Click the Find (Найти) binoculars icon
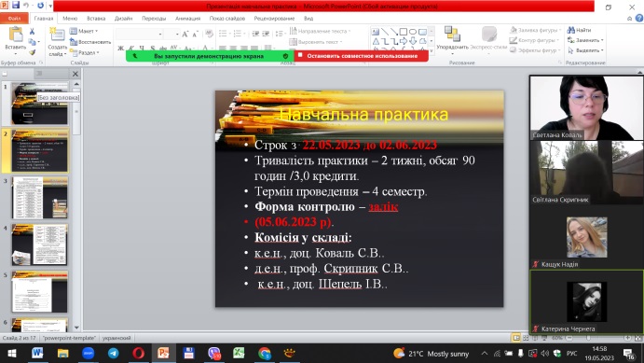This screenshot has height=363, width=644. [571, 30]
